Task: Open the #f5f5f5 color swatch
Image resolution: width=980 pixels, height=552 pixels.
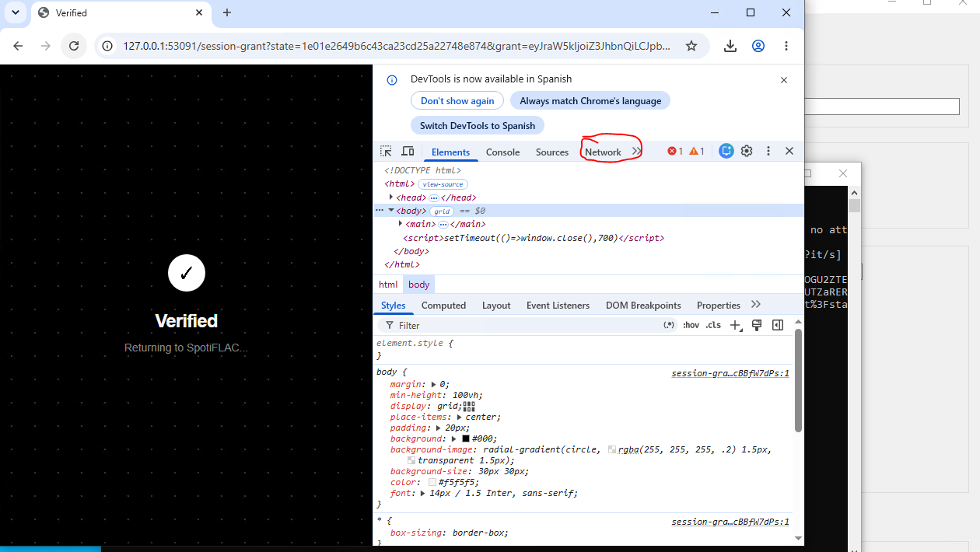Action: click(432, 482)
